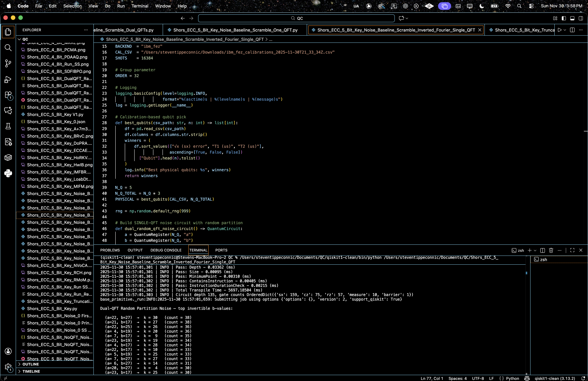The width and height of the screenshot is (588, 381).
Task: Open the Testing flask view
Action: (x=8, y=126)
